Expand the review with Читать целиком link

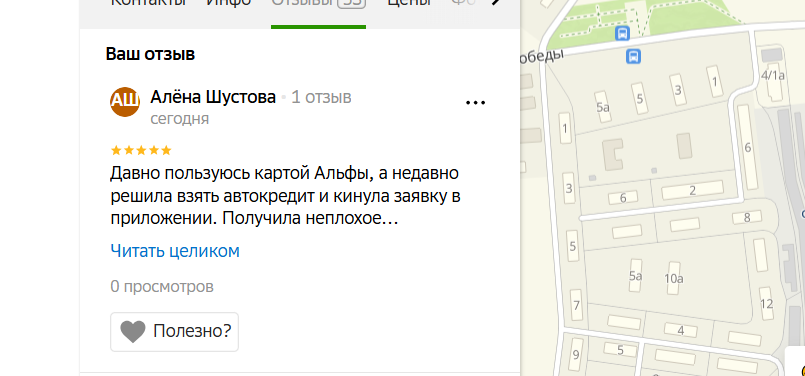[x=175, y=251]
